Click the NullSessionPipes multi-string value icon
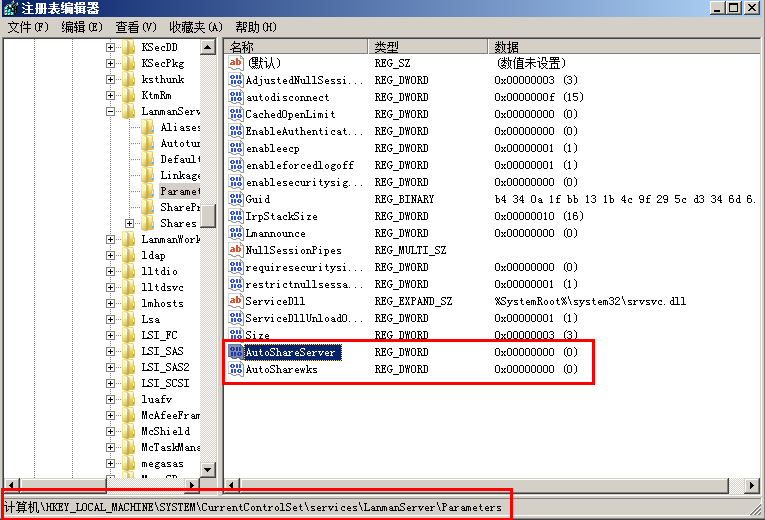765x520 pixels. (x=236, y=250)
